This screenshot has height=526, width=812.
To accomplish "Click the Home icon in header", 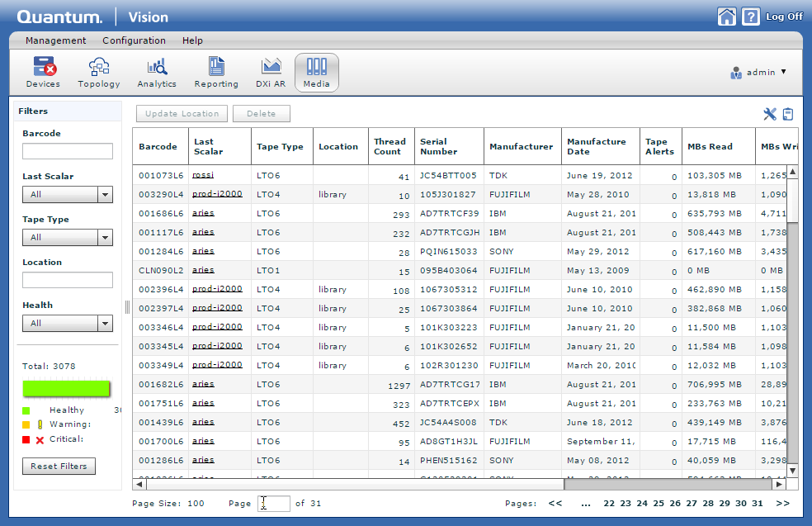I will tap(726, 17).
